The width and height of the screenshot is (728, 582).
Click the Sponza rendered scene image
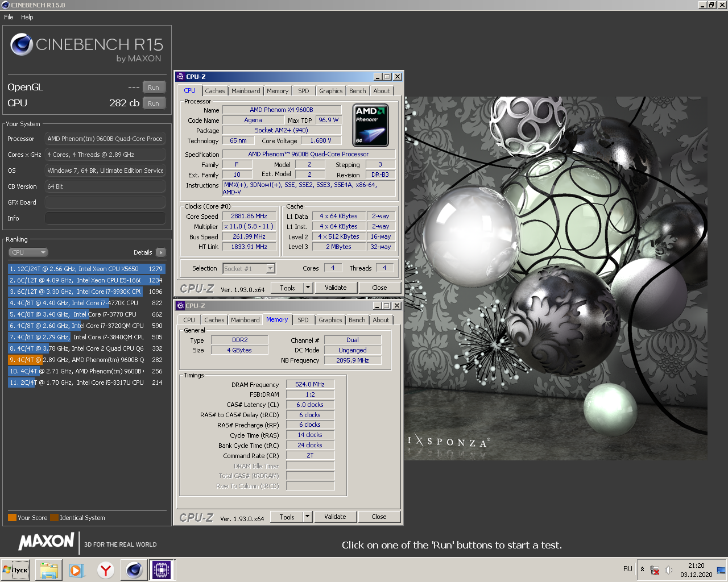[556, 278]
